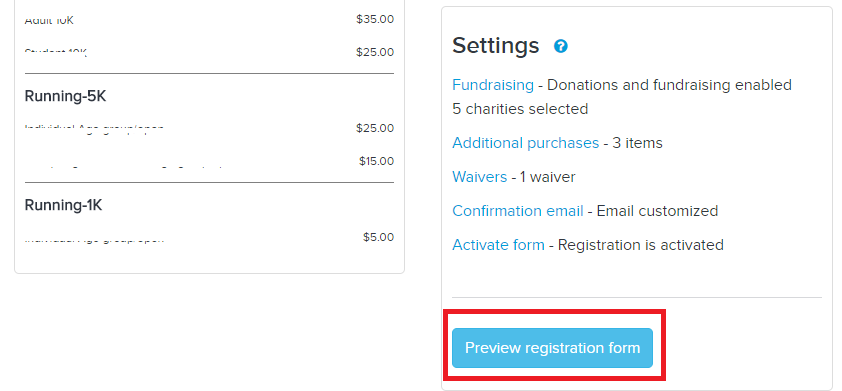
Task: Select the Running-1K category heading
Action: tap(63, 205)
